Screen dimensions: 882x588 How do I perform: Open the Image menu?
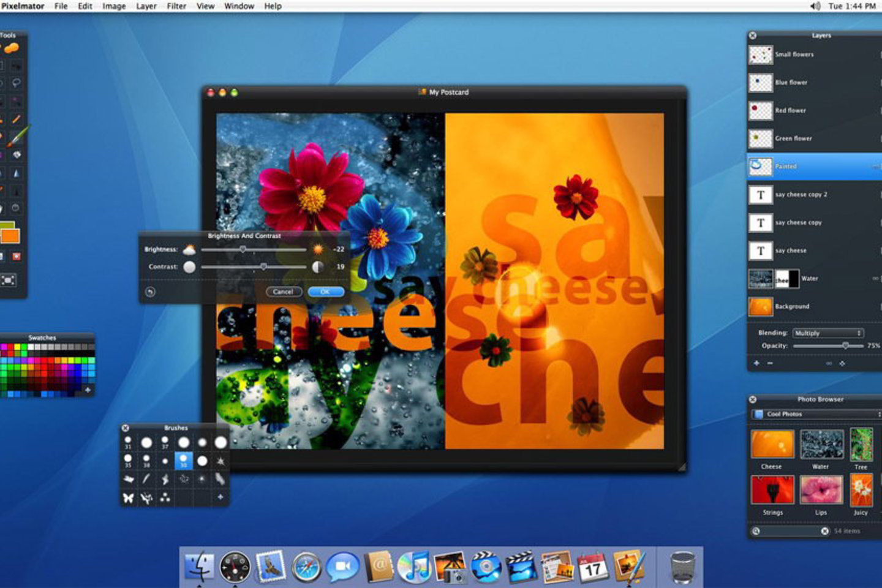coord(114,6)
